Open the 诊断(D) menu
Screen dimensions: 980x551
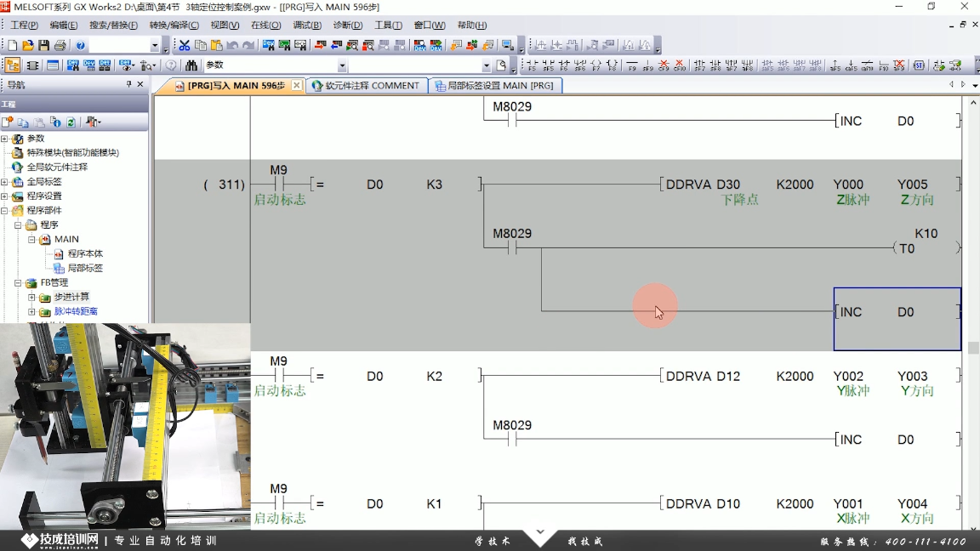(x=347, y=25)
